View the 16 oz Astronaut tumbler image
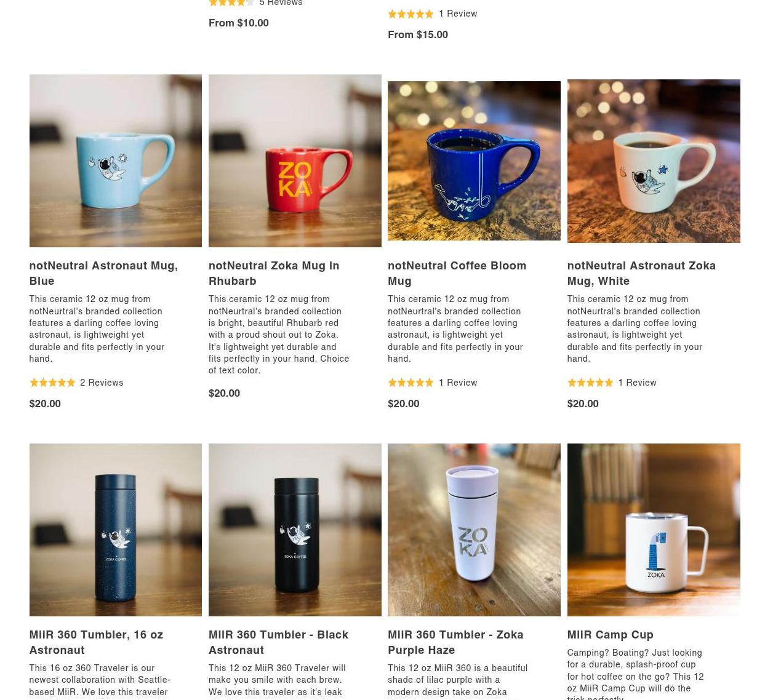This screenshot has width=757, height=700. click(x=115, y=530)
